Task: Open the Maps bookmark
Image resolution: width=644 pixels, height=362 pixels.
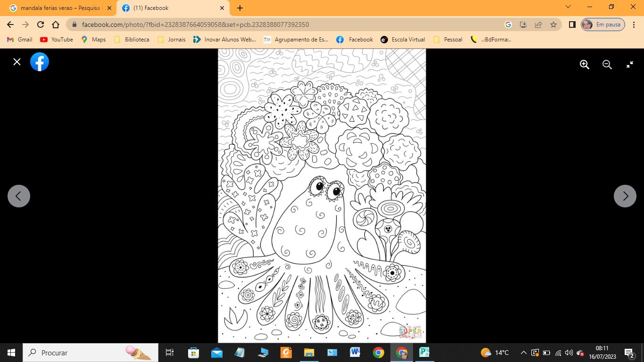Action: point(93,40)
